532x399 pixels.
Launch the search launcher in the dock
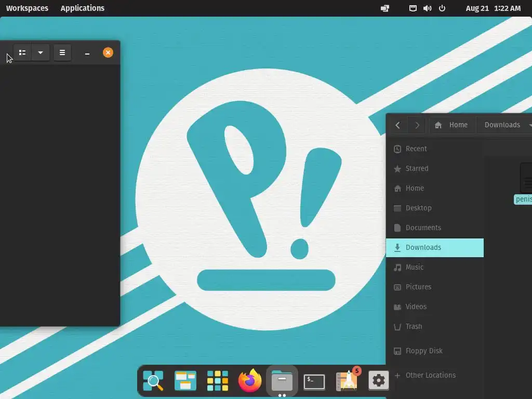pos(153,381)
